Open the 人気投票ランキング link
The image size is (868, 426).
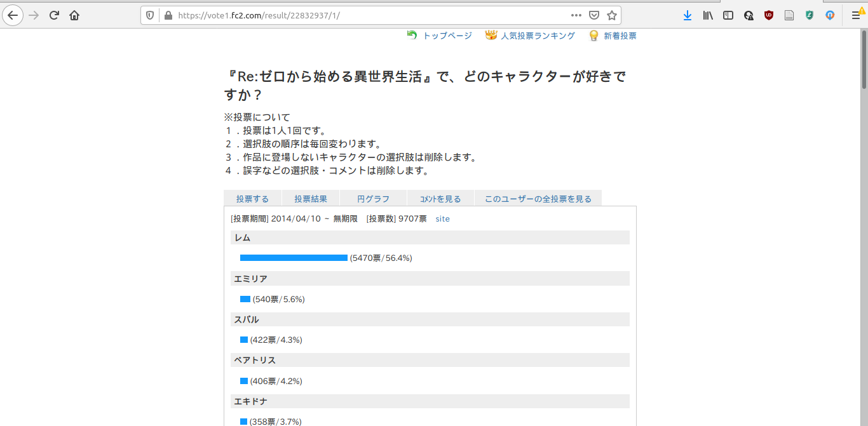(538, 36)
